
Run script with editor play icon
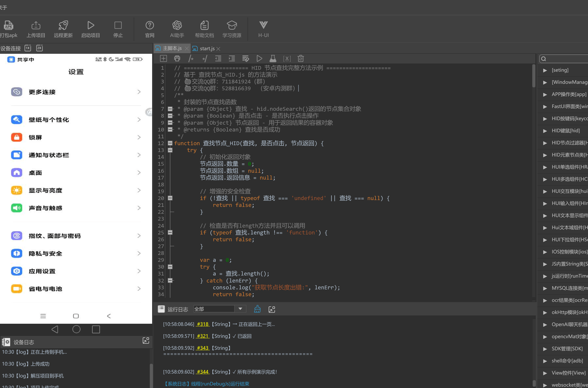click(259, 59)
